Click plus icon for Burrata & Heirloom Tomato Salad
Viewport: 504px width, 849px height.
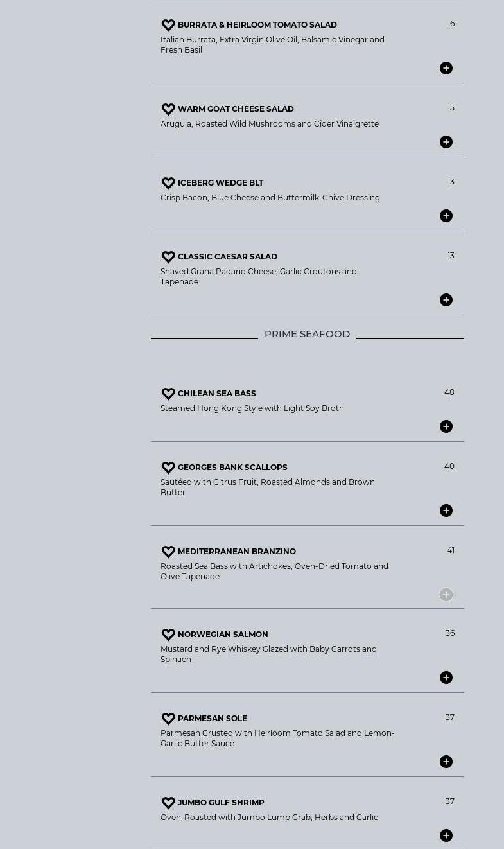(x=446, y=68)
